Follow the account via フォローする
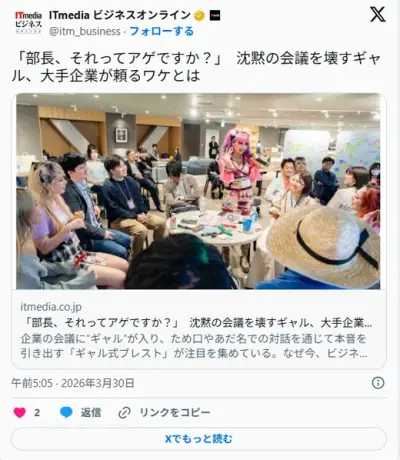The height and width of the screenshot is (460, 400). [x=162, y=31]
